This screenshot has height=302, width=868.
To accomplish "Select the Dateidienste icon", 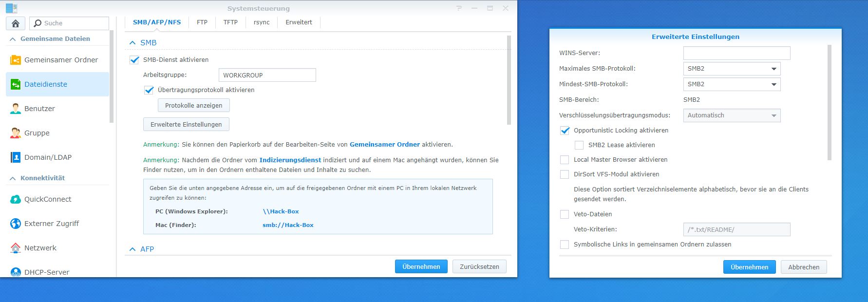I will coord(16,84).
